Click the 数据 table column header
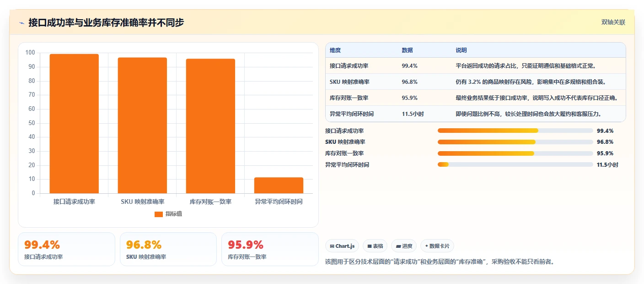 407,50
